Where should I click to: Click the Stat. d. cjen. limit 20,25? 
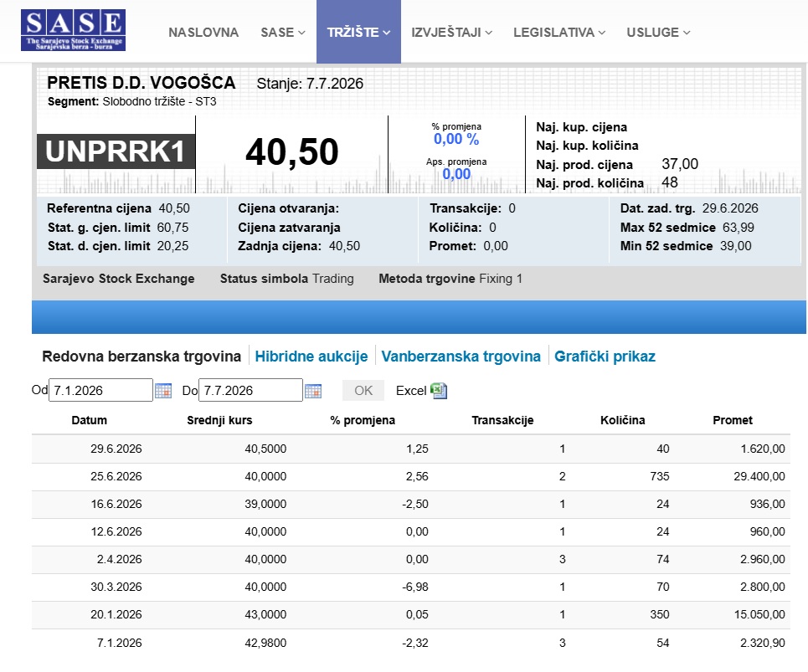[118, 246]
